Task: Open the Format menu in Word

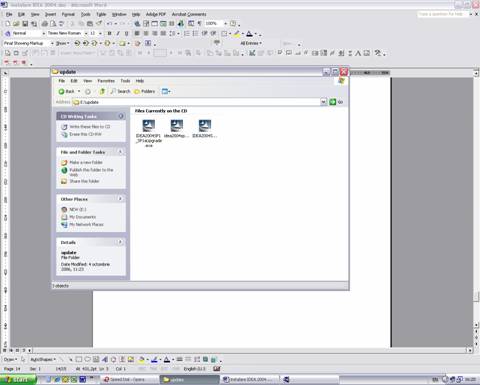Action: [x=68, y=14]
